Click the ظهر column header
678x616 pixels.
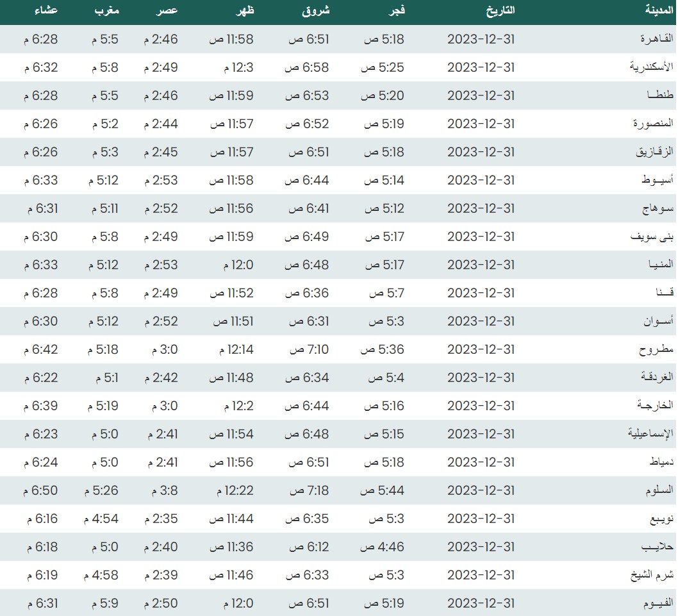pos(242,11)
